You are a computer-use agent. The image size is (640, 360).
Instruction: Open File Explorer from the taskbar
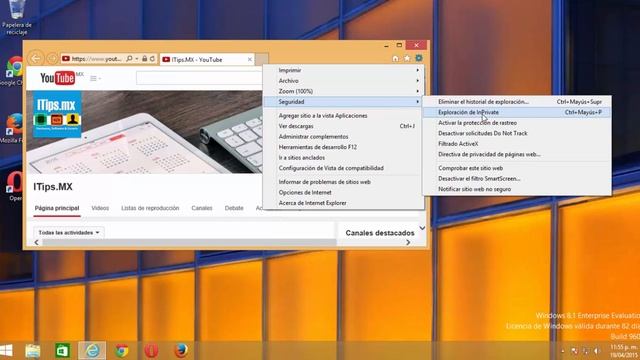(33, 351)
